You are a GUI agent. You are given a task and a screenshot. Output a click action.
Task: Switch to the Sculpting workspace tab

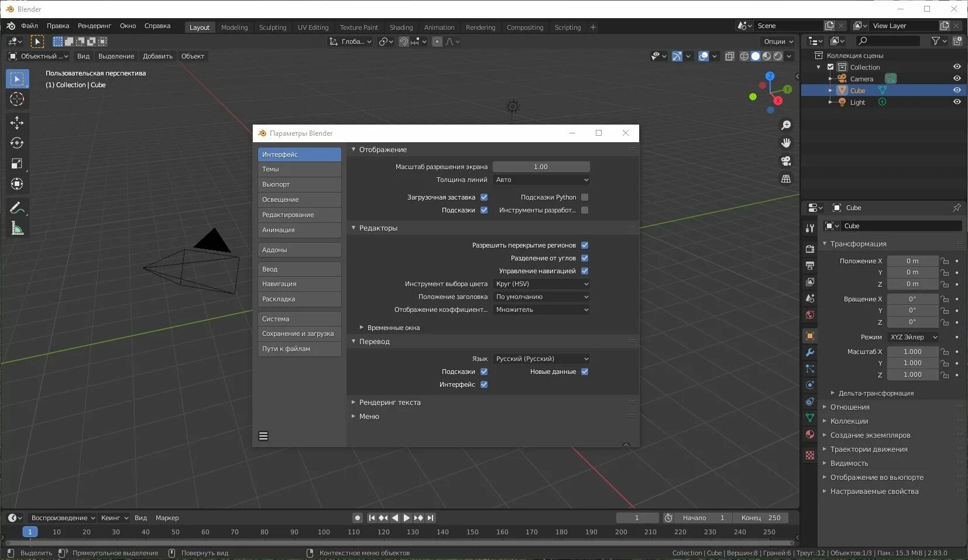point(273,28)
